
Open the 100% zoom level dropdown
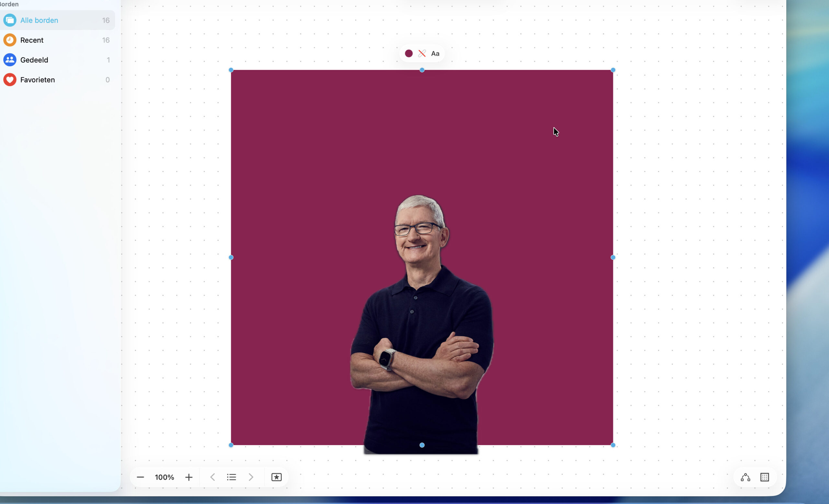tap(164, 477)
